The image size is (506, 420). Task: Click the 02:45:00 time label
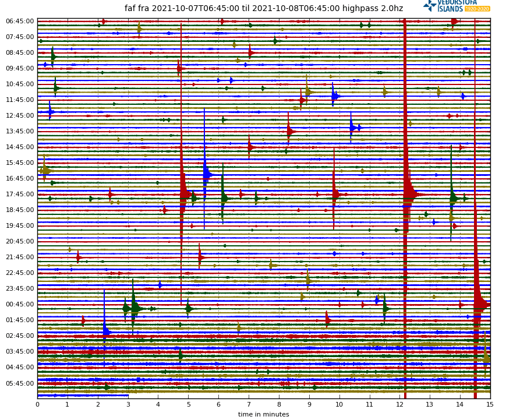pos(20,336)
